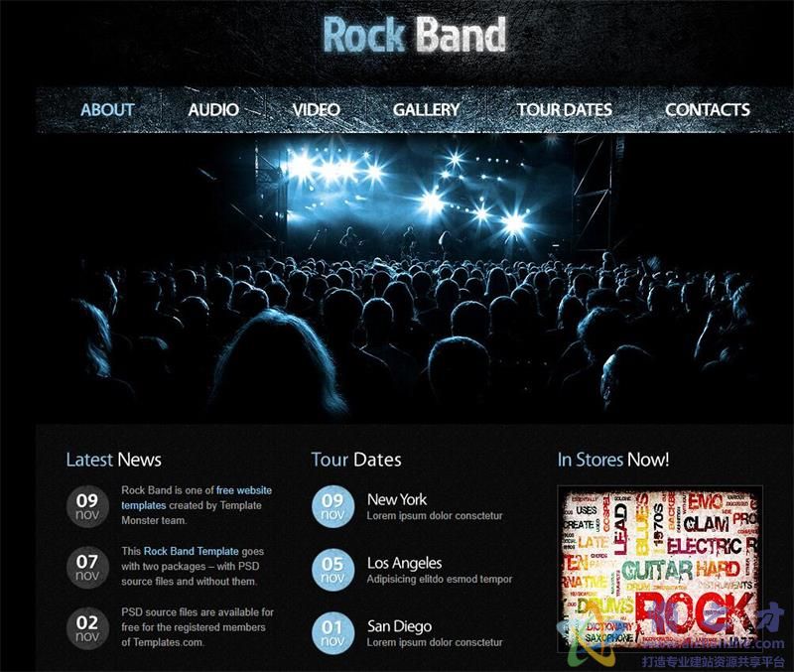The image size is (794, 672).
Task: Select the New York tour date
Action: click(397, 499)
